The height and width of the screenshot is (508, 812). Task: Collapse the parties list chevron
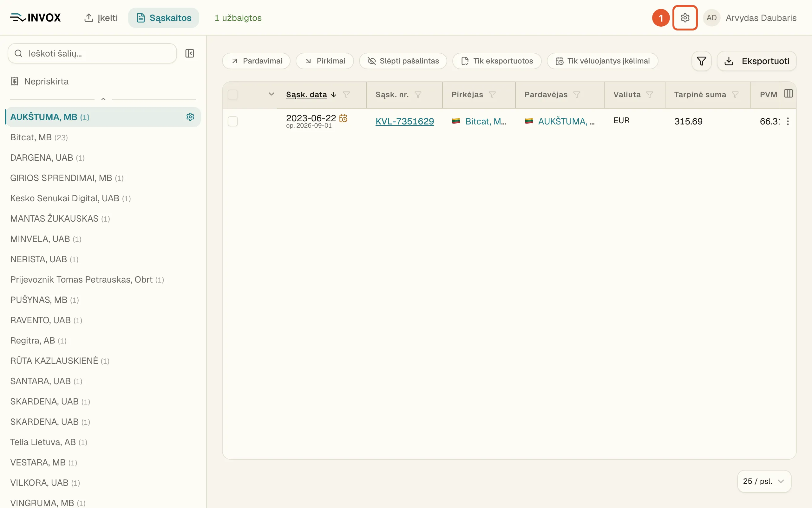point(103,99)
